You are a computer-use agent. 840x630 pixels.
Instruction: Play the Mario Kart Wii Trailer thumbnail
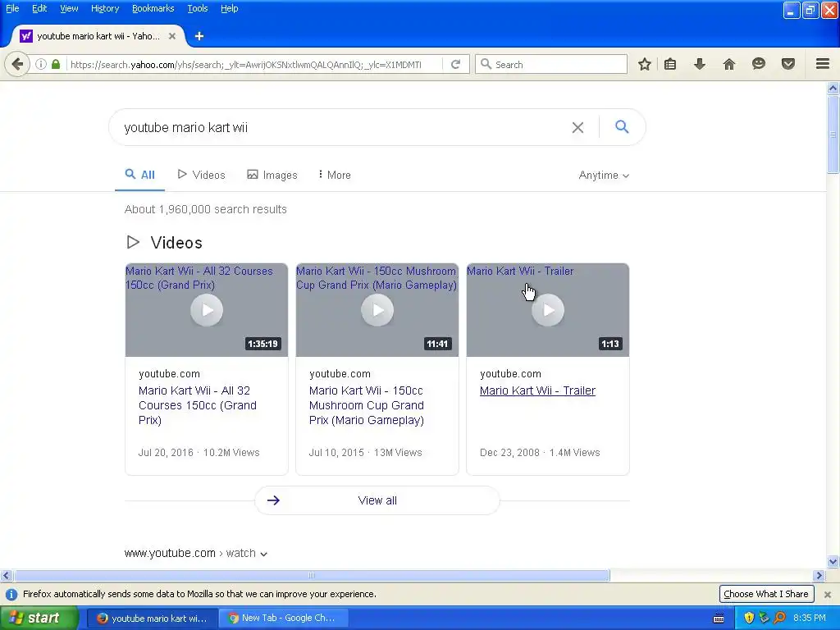point(548,310)
